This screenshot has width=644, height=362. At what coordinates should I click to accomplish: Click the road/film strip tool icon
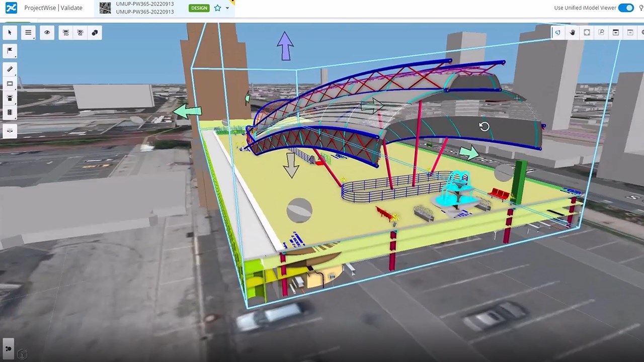[x=10, y=112]
